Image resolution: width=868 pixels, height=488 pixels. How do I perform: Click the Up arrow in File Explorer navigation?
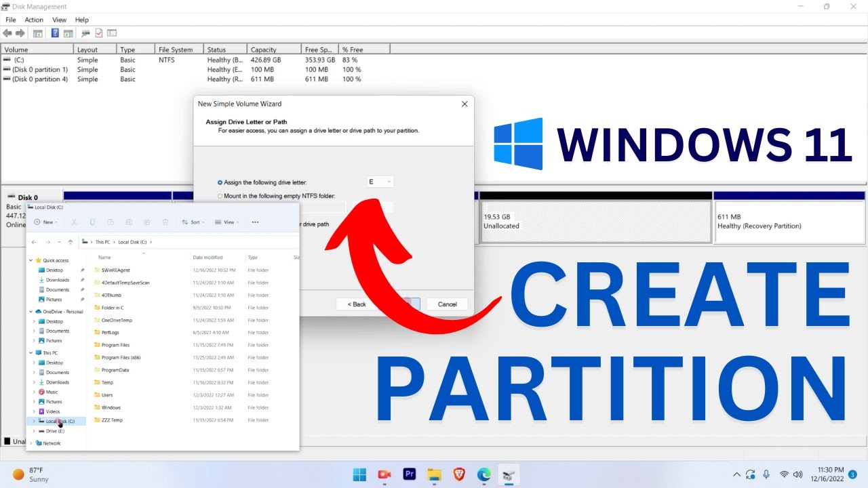tap(71, 242)
